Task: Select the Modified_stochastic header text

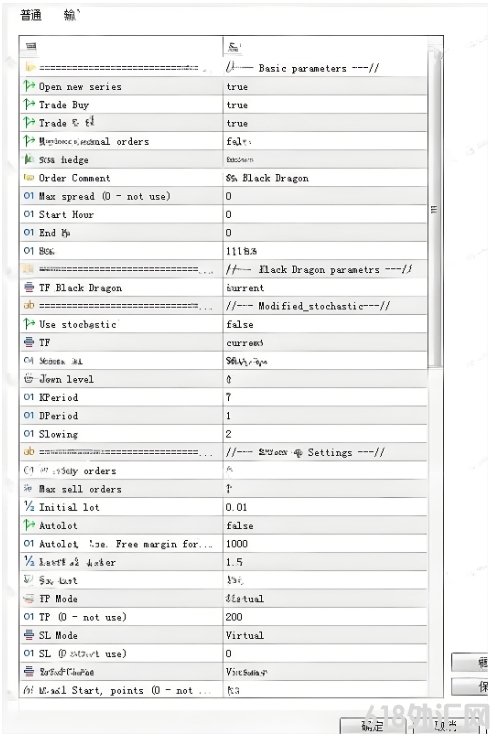Action: [x=308, y=306]
